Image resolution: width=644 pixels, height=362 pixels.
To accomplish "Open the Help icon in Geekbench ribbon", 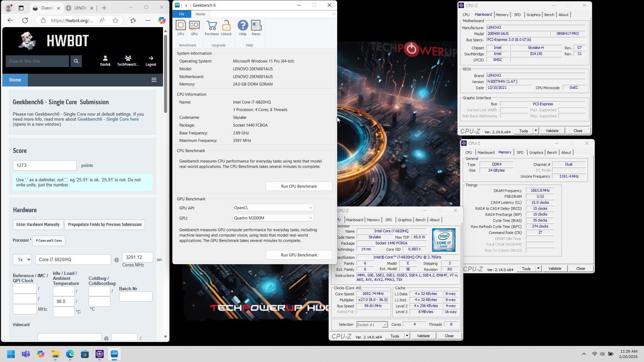I will [243, 27].
